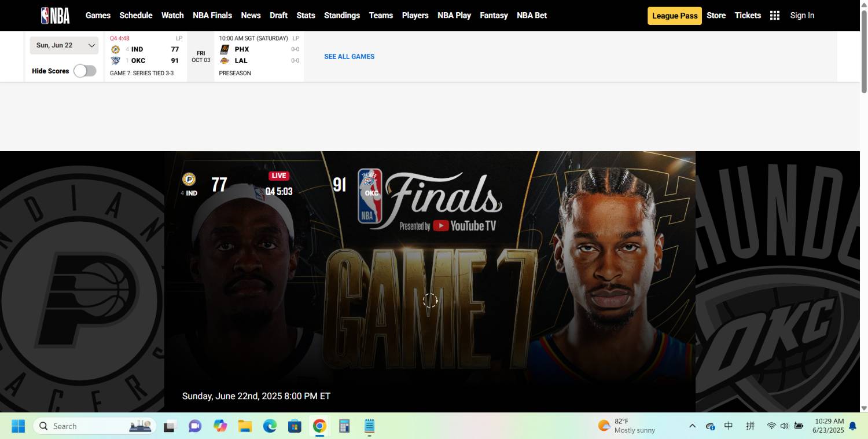Open the Schedule menu item
Image resolution: width=868 pixels, height=439 pixels.
pyautogui.click(x=136, y=16)
